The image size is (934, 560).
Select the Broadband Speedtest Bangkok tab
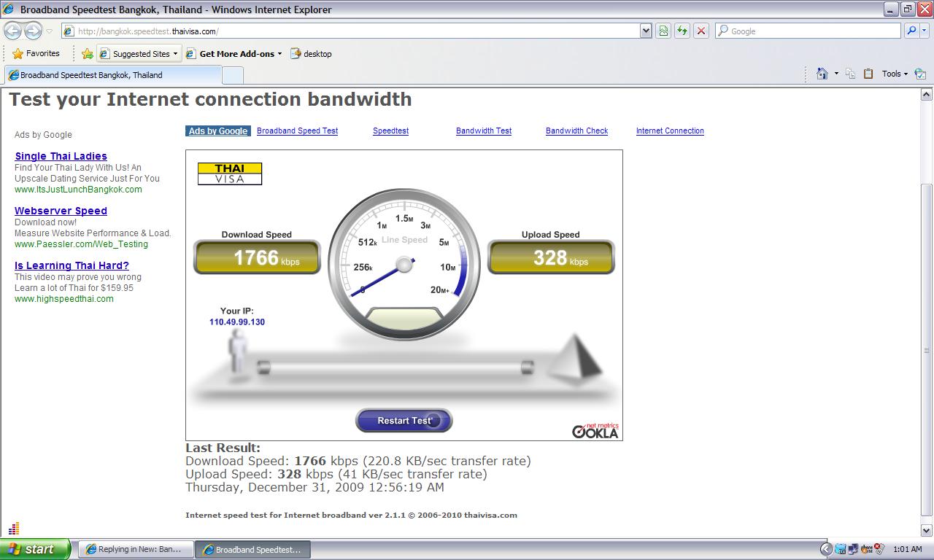click(112, 75)
